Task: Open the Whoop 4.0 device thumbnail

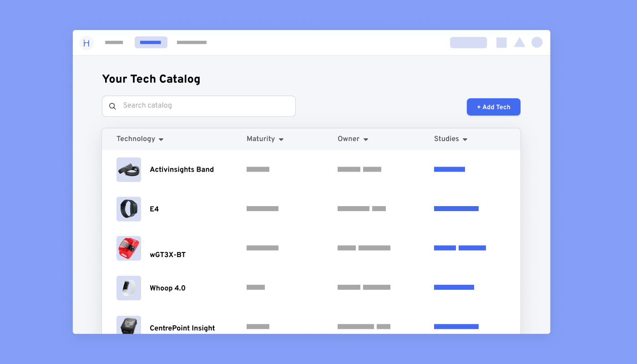Action: pos(129,288)
